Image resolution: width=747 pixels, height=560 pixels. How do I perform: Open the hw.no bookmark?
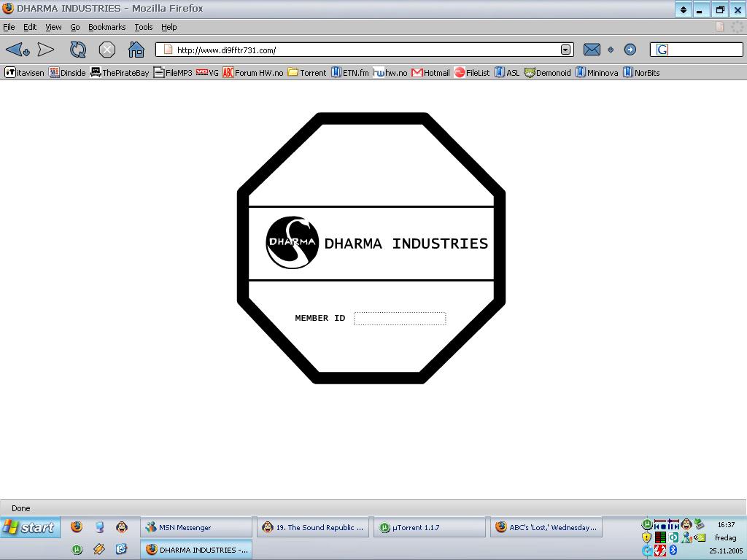[x=390, y=73]
